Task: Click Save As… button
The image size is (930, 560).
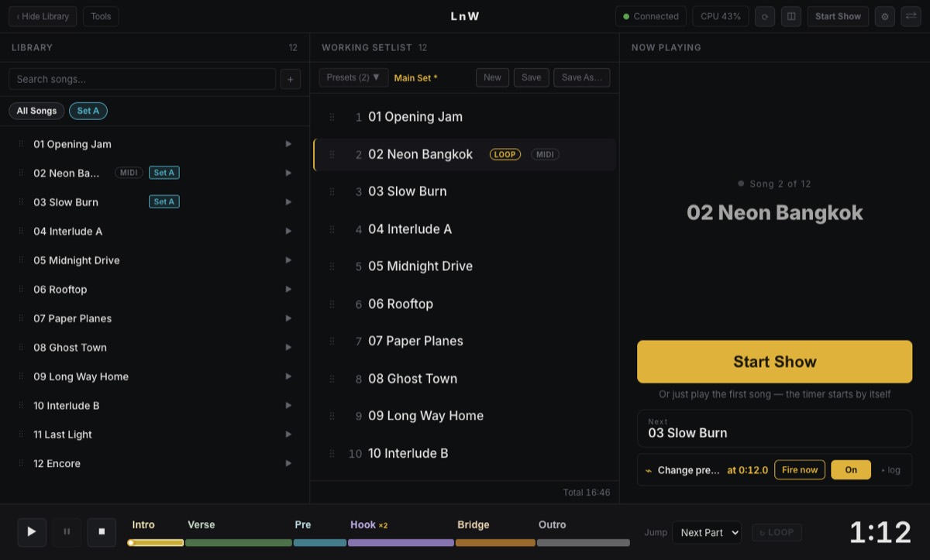Action: [582, 77]
